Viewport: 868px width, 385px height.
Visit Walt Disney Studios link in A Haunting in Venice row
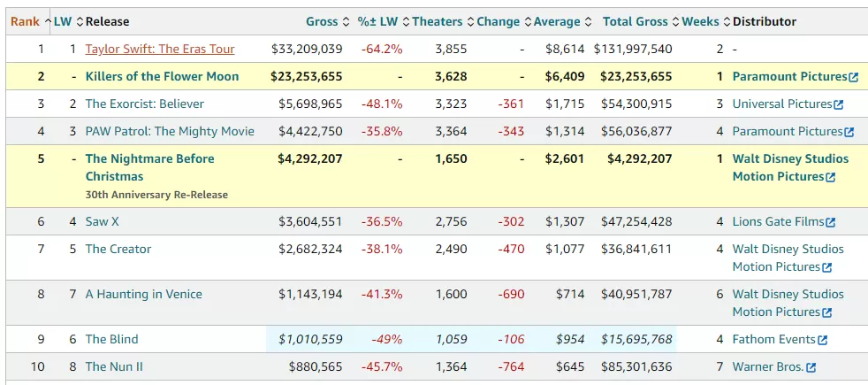point(788,303)
